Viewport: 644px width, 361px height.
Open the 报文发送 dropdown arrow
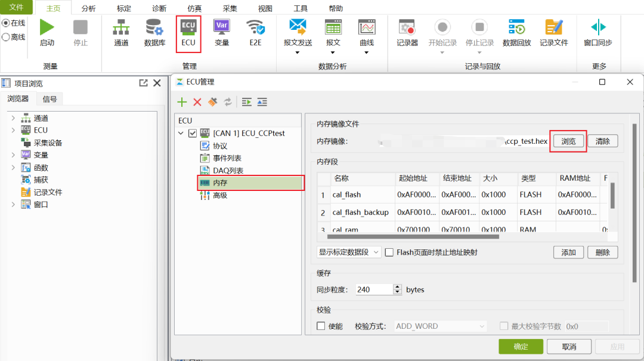(298, 53)
